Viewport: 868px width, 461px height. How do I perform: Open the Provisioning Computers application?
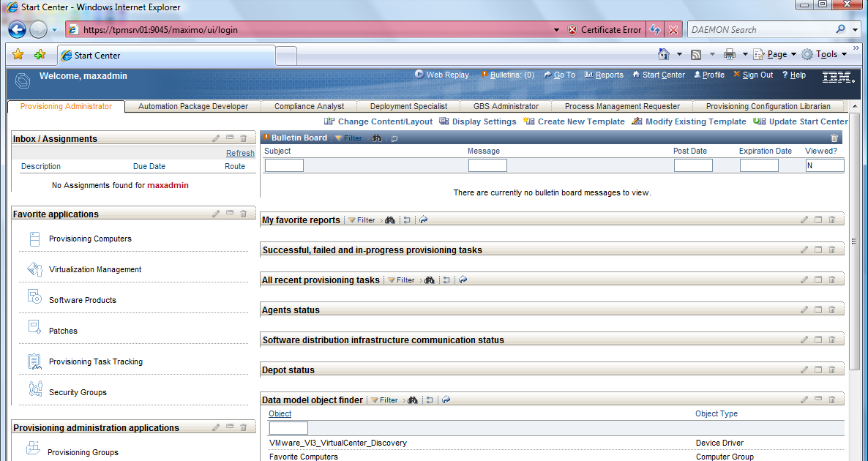pyautogui.click(x=89, y=239)
